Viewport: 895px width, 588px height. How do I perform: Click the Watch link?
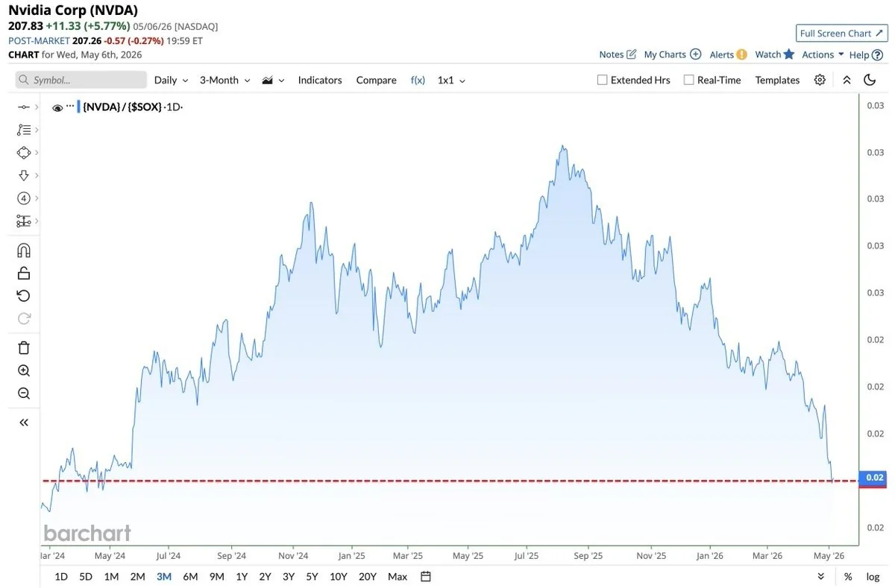click(767, 54)
